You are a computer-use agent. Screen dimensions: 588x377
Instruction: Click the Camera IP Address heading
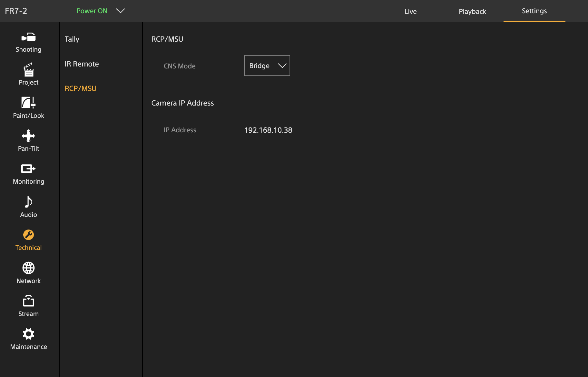point(182,103)
